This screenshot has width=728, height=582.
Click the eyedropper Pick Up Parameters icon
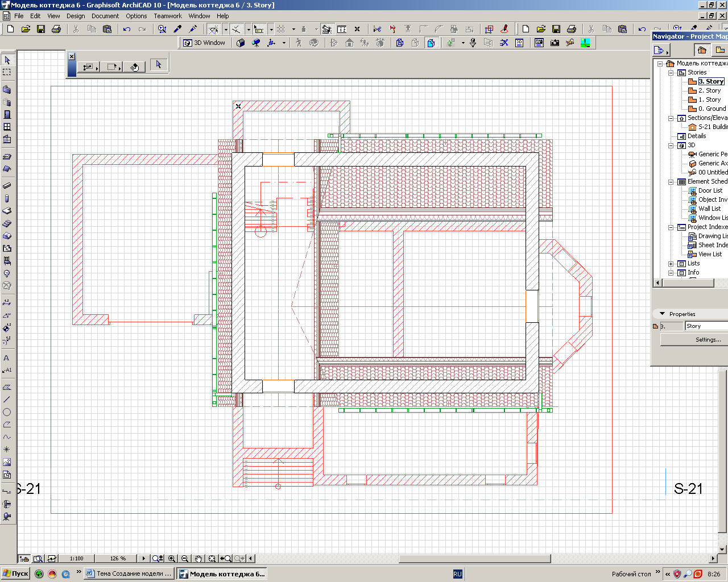coord(177,29)
